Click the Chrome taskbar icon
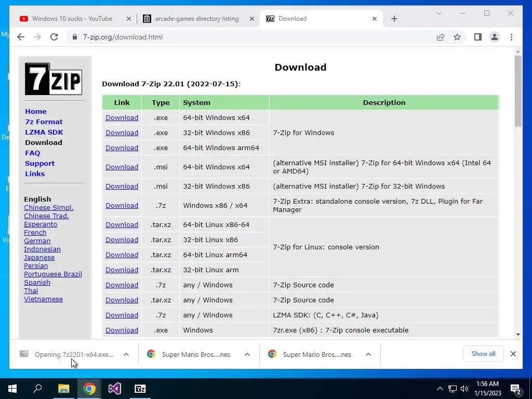Viewport: 532px width, 399px height. pos(89,389)
